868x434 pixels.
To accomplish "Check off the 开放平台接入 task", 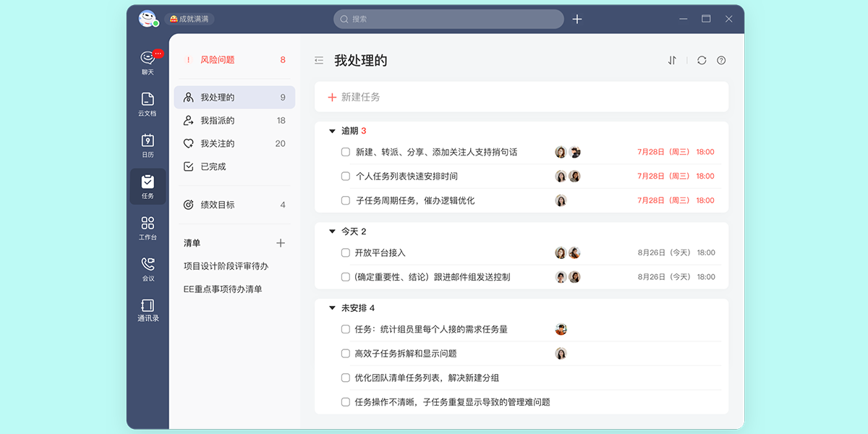I will [x=345, y=252].
